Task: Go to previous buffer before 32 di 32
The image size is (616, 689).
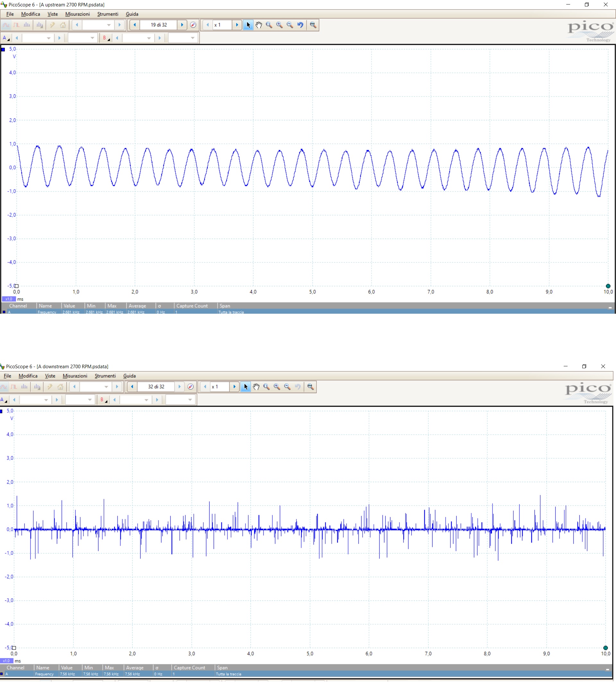Action: 132,387
